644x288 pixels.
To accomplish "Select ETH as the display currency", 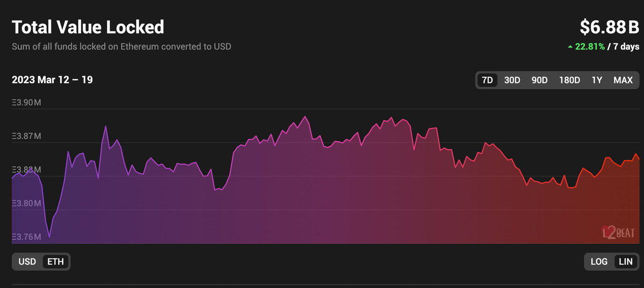I will [x=55, y=262].
